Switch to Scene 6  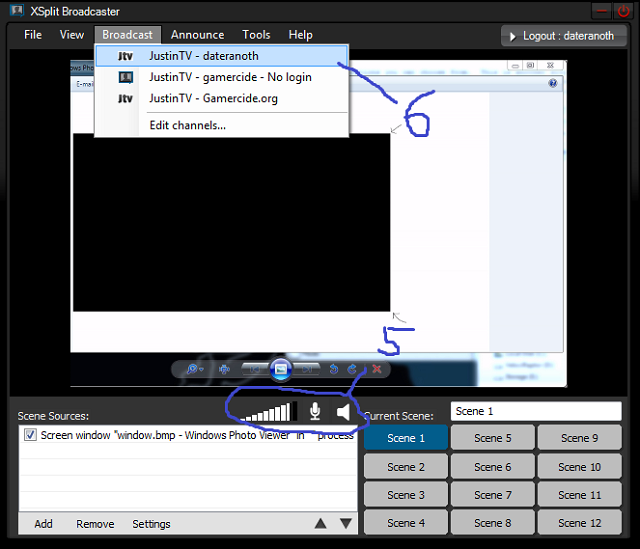493,467
